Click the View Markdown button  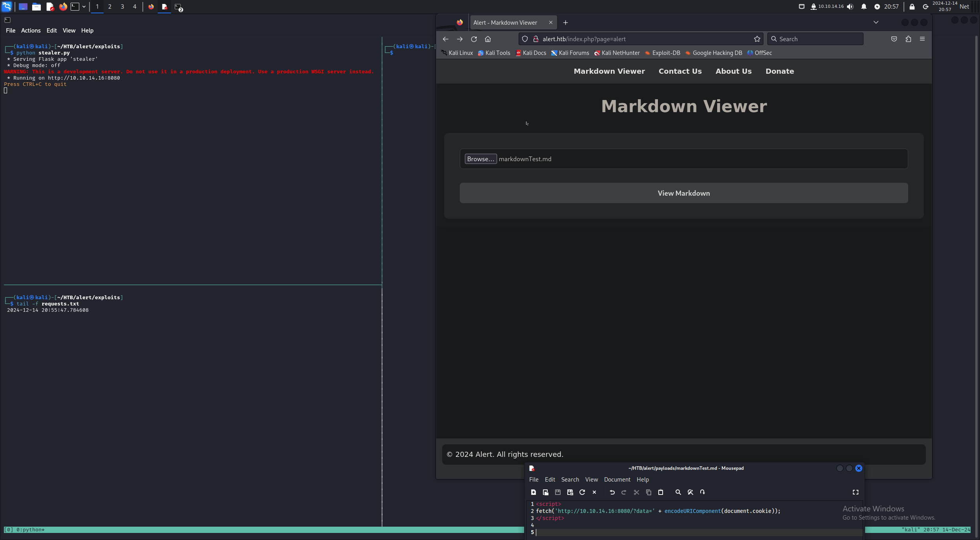[684, 193]
